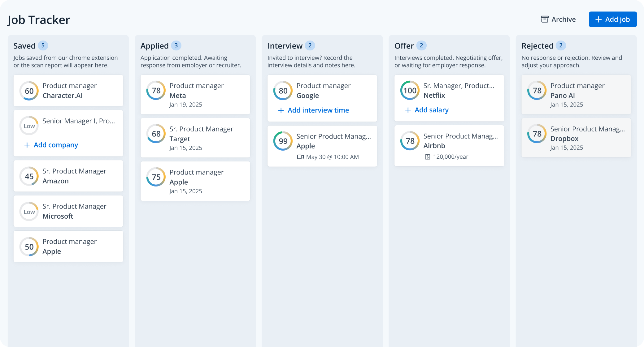Click the score ring showing 100 on the Netflix card
644x347 pixels.
point(410,91)
